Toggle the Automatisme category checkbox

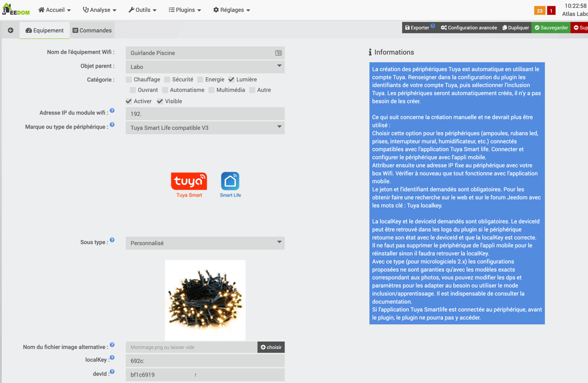(165, 90)
